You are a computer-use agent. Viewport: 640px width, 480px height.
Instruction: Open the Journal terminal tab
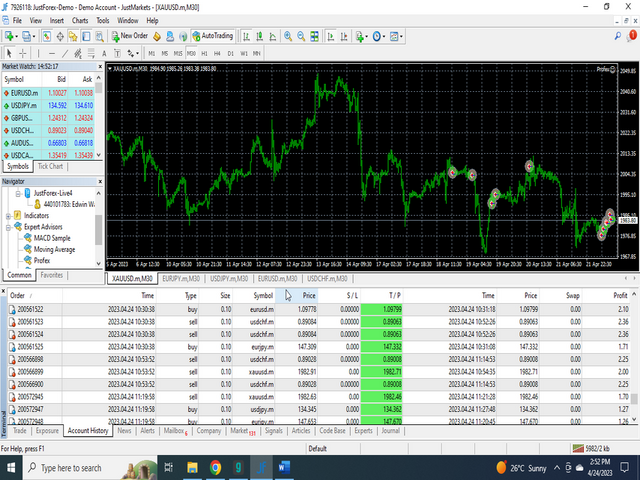tap(391, 431)
